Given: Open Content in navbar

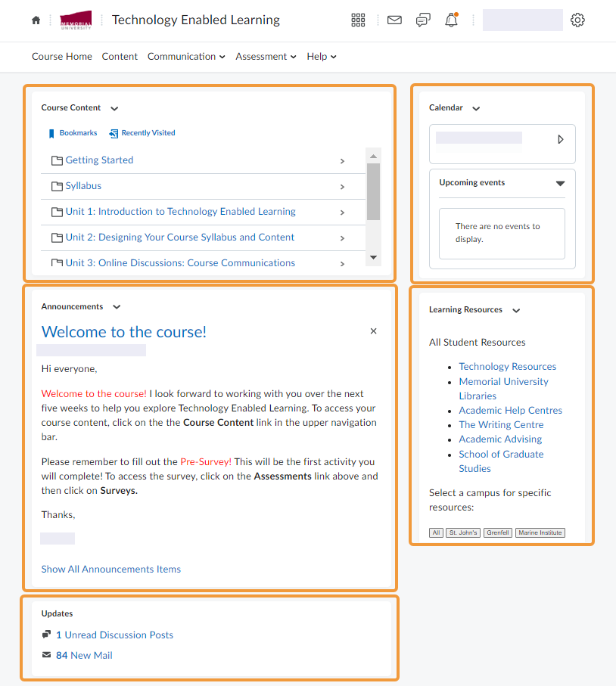Looking at the screenshot, I should click(x=120, y=57).
